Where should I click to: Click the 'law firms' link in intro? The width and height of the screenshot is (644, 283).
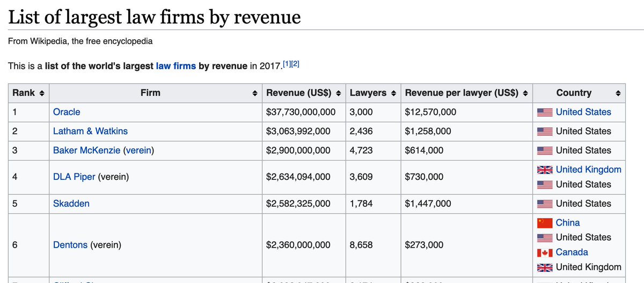[x=175, y=67]
